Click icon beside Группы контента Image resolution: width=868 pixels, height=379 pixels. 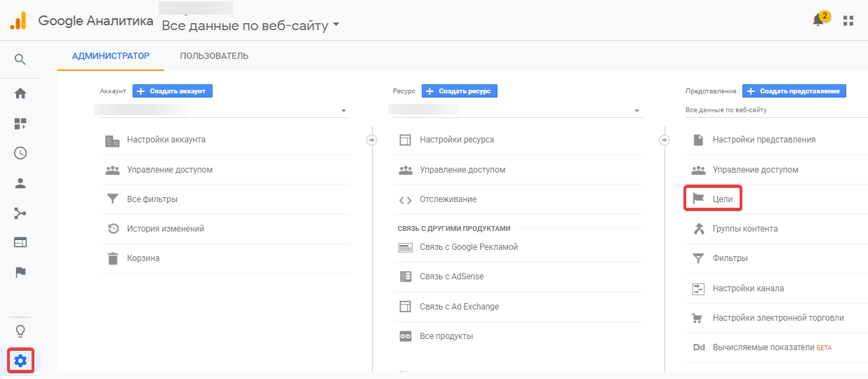click(x=698, y=229)
